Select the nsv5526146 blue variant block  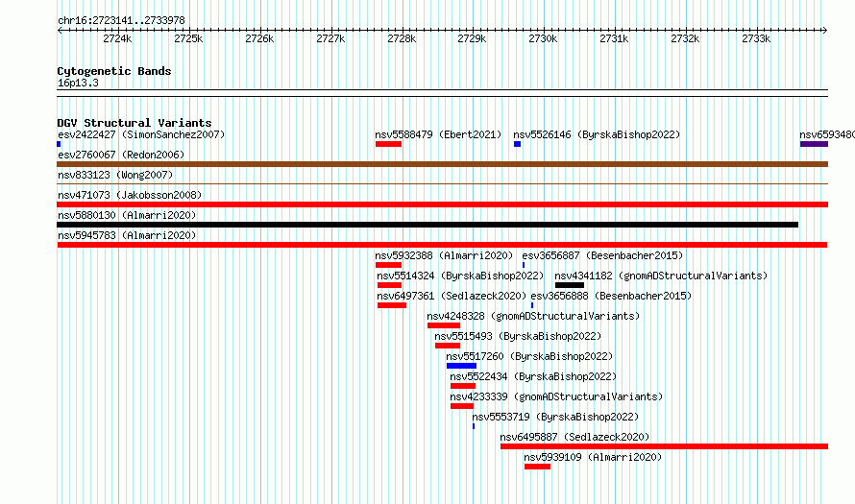coord(518,144)
